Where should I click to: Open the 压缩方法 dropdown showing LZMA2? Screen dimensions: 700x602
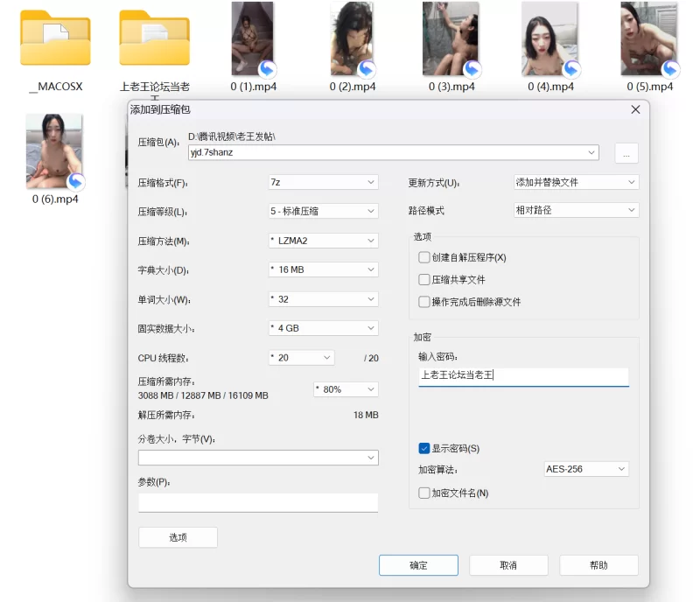(323, 241)
